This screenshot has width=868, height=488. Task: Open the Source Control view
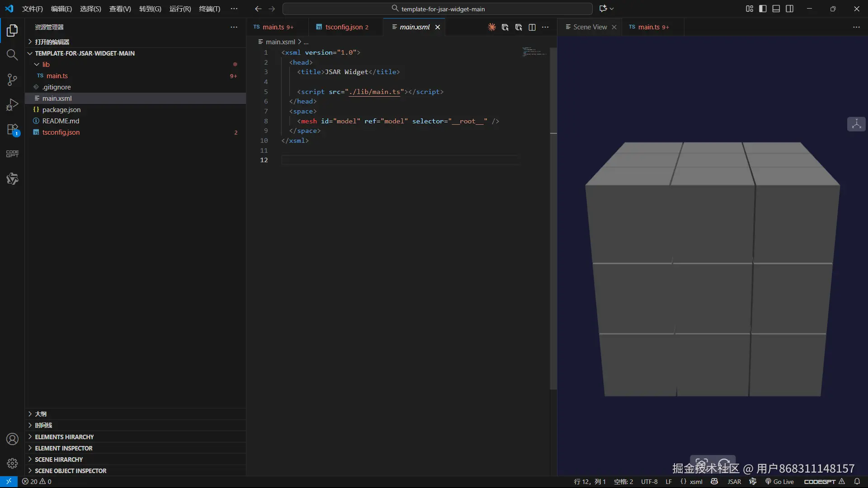tap(12, 80)
